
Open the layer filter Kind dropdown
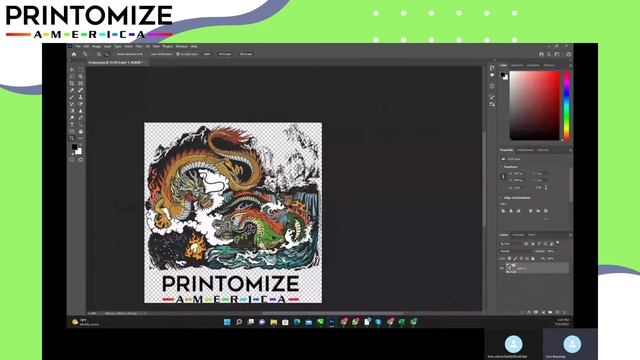pyautogui.click(x=511, y=244)
